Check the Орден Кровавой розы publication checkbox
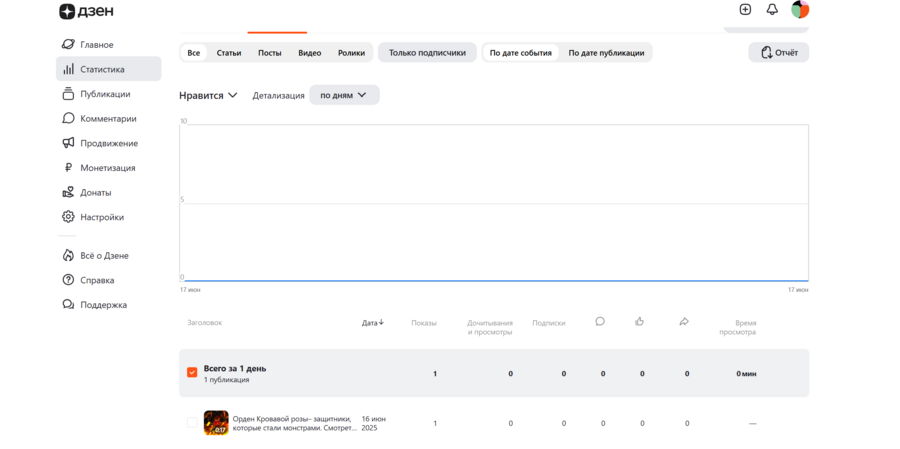This screenshot has height=449, width=900. click(x=192, y=423)
